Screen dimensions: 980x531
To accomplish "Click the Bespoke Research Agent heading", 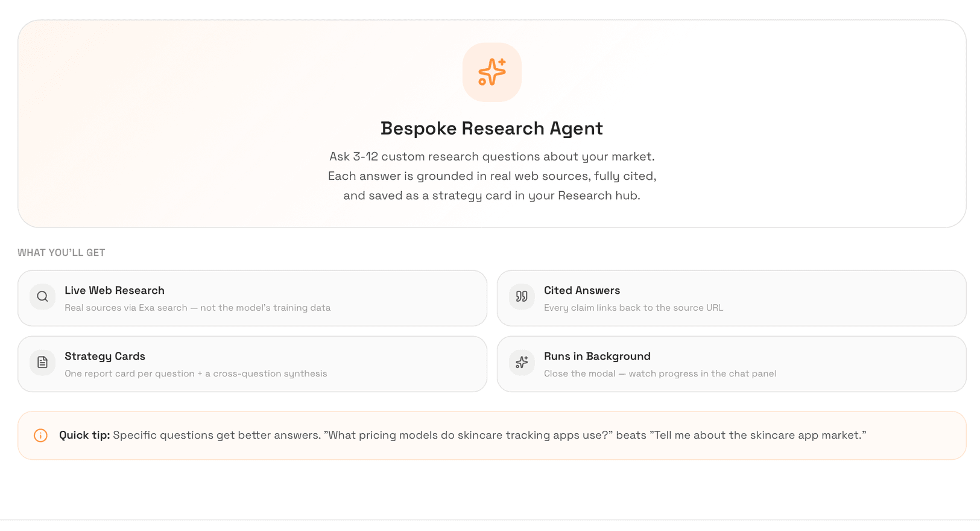I will click(x=492, y=129).
